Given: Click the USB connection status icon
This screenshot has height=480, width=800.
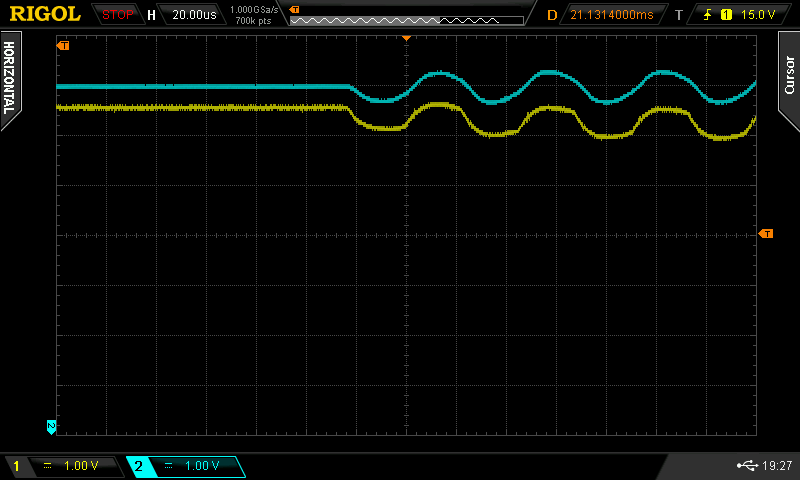Looking at the screenshot, I should point(746,465).
